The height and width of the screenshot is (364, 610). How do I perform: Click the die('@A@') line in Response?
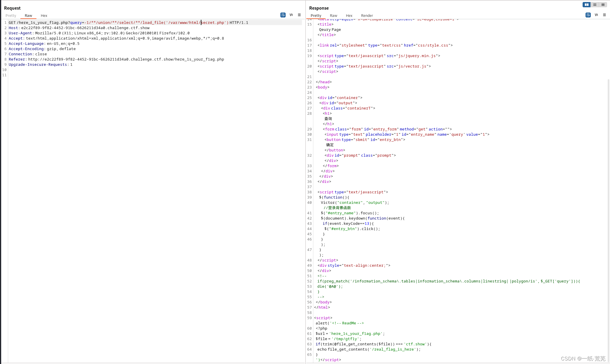[x=330, y=287]
